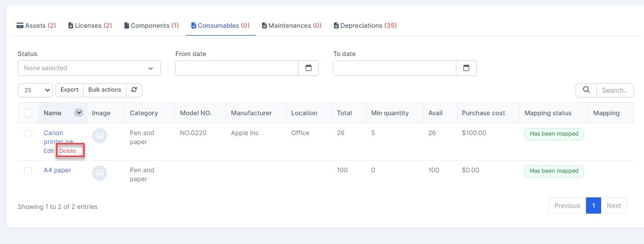Open the Bulk actions menu
This screenshot has height=244, width=644.
point(105,90)
